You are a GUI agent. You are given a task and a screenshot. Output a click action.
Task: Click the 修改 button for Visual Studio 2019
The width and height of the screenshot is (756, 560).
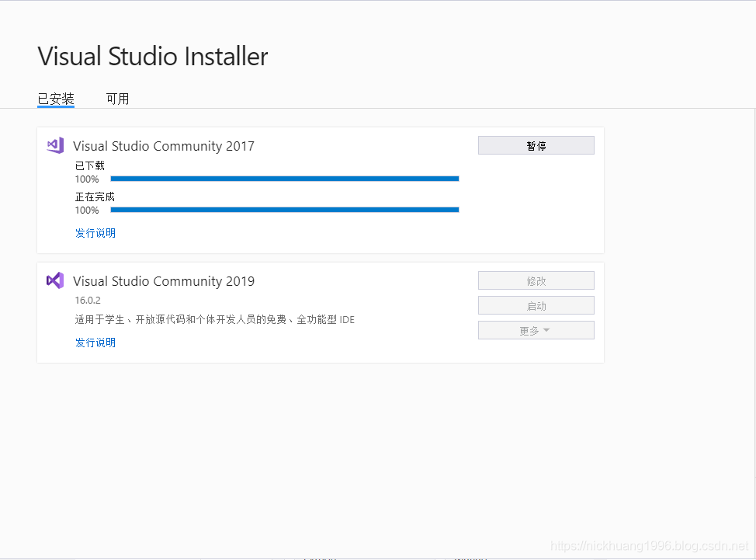click(536, 280)
